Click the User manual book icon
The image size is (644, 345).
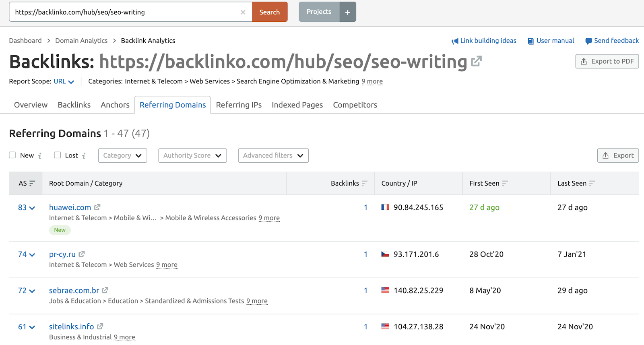click(x=531, y=41)
